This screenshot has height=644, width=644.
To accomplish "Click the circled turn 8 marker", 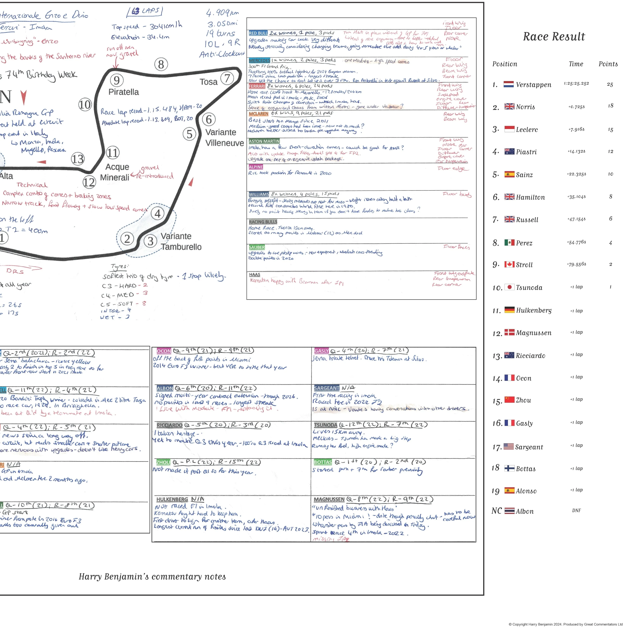I will [x=161, y=64].
